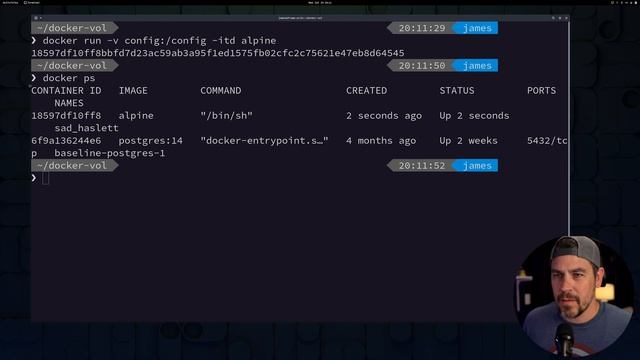Open the terminal search icon in header bar

click(553, 18)
